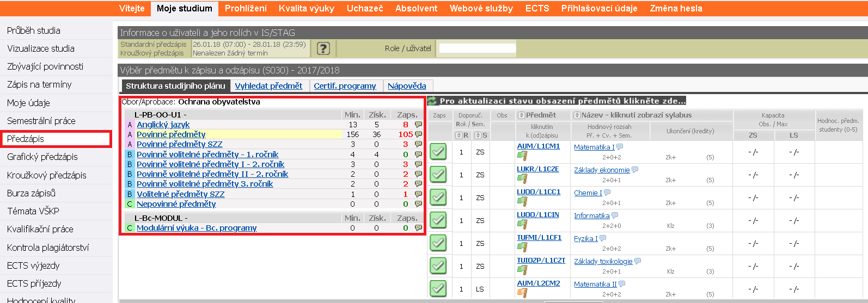The width and height of the screenshot is (868, 303).
Task: Click the green refresh arrows icon
Action: 432,101
